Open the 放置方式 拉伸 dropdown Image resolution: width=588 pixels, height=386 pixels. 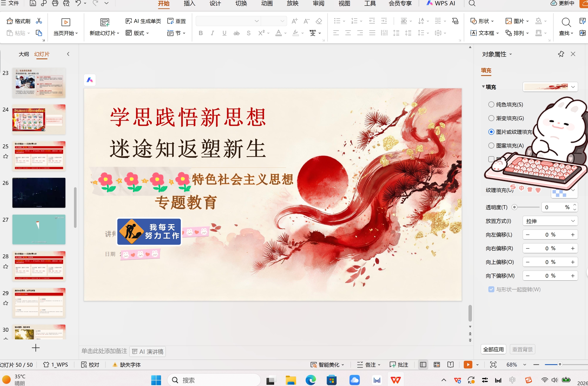click(550, 221)
